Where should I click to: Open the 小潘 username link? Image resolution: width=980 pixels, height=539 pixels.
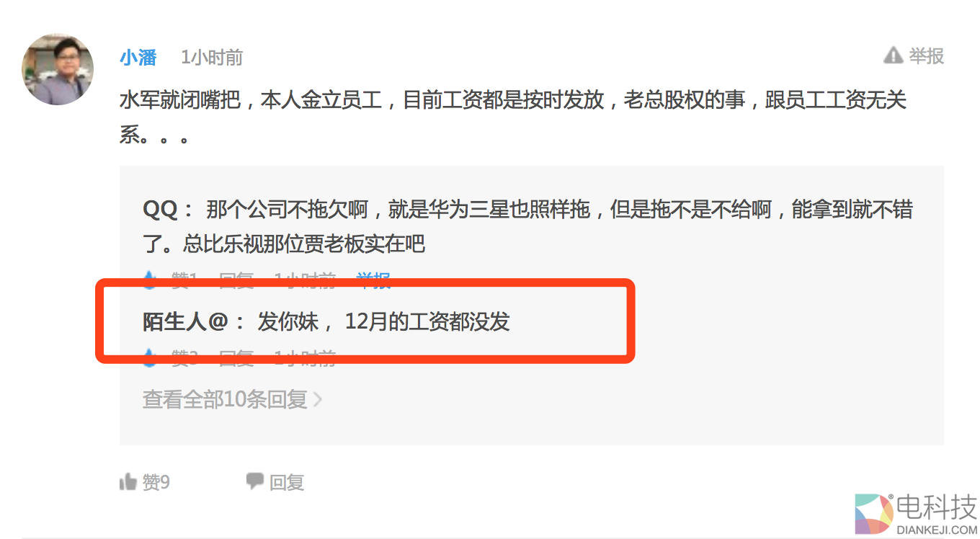tap(138, 57)
